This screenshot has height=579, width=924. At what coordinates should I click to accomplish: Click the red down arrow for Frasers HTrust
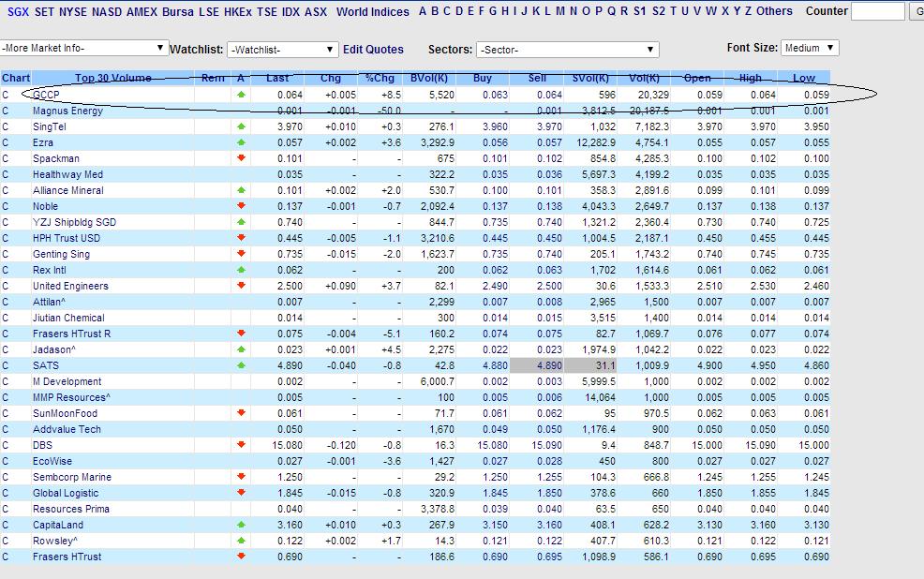point(241,556)
